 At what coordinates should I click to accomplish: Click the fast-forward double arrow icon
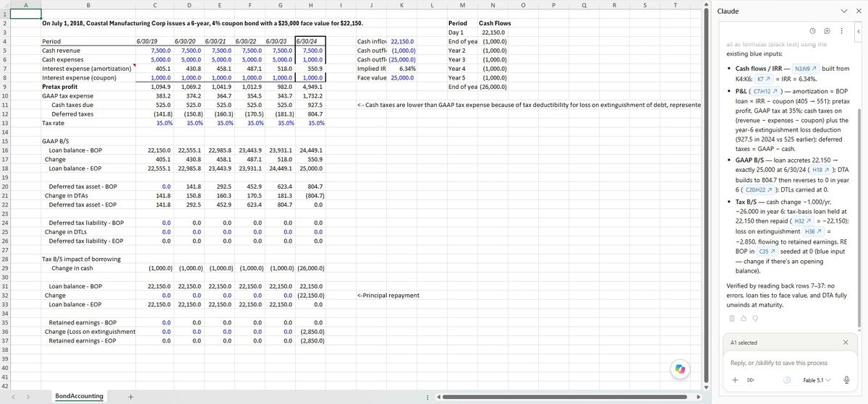pos(750,380)
